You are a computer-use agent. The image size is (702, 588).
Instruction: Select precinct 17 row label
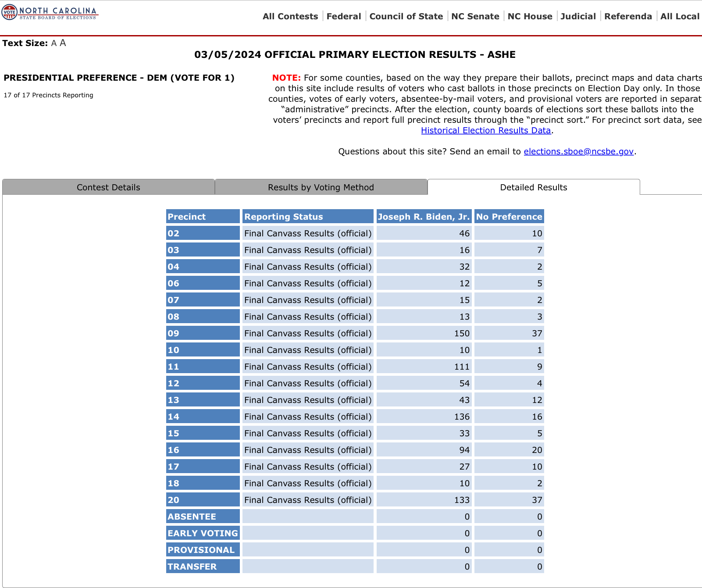[x=203, y=467]
